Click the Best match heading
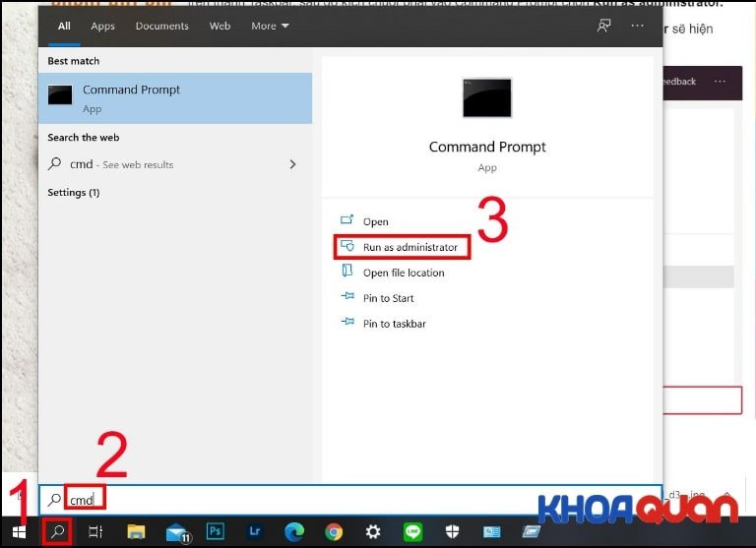This screenshot has width=756, height=548. click(x=74, y=61)
